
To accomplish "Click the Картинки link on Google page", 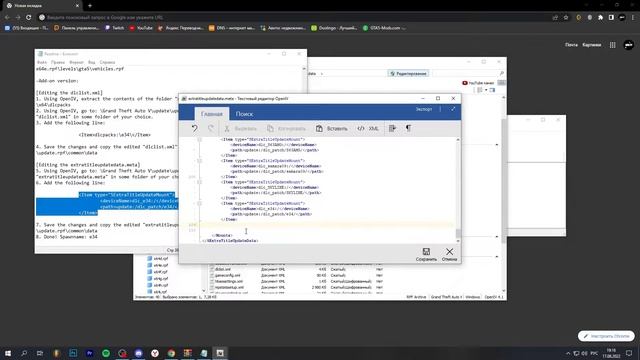I will pyautogui.click(x=592, y=45).
